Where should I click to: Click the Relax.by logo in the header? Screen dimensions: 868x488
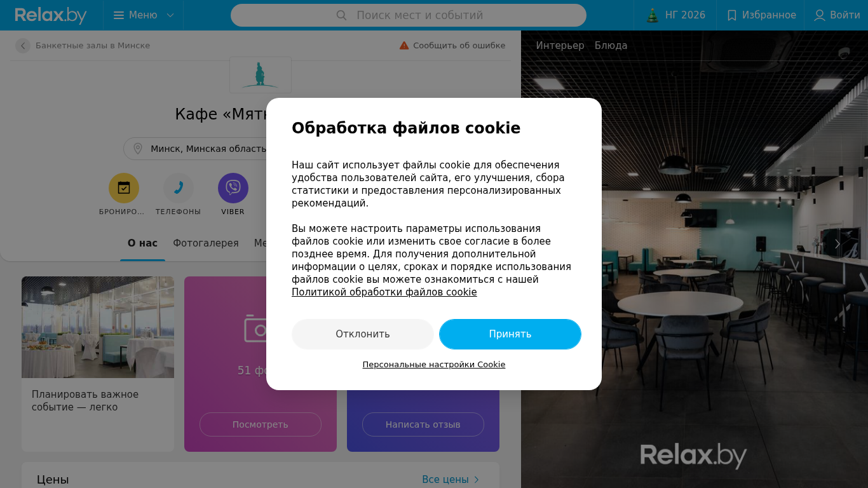pos(51,15)
